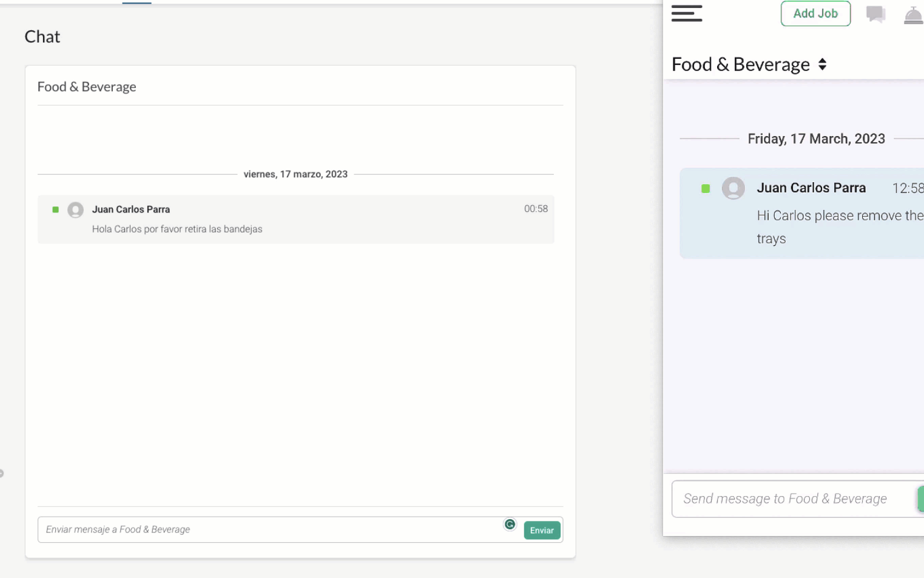Expand the Food & Beverage channel selector arrows
924x578 pixels.
coord(822,64)
